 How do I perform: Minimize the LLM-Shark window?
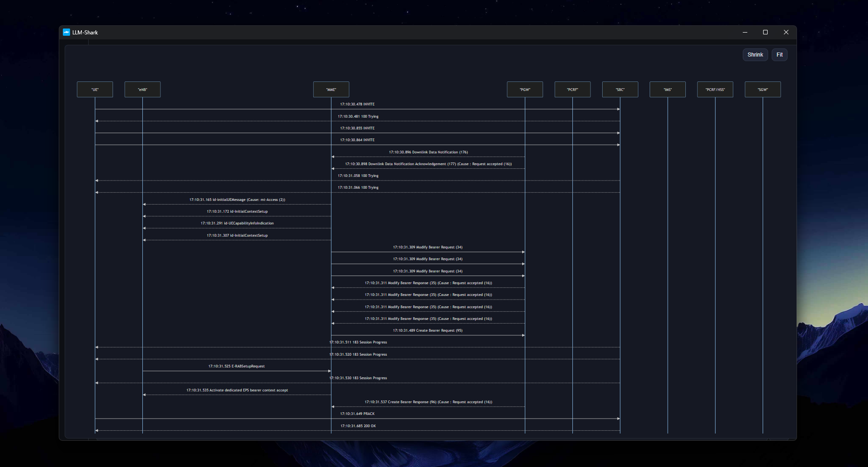(x=745, y=32)
